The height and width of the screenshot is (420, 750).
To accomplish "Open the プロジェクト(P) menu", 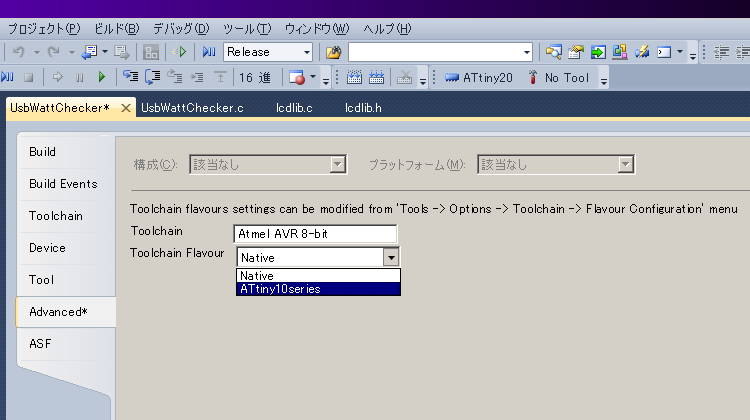I will (x=44, y=29).
